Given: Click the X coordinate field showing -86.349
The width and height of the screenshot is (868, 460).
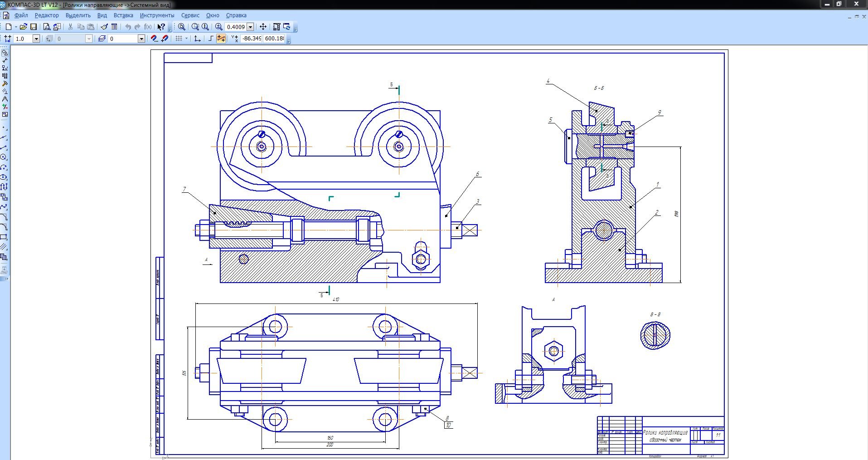Looking at the screenshot, I should tap(252, 39).
